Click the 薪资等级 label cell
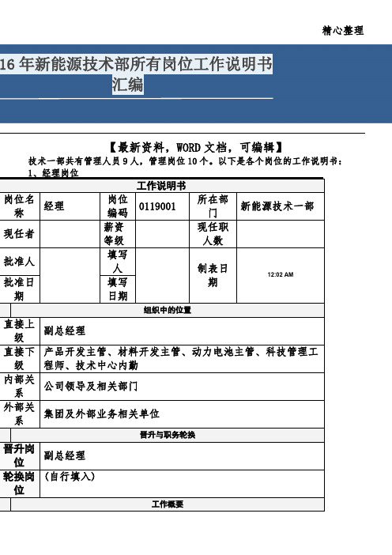This screenshot has width=392, height=555. 118,234
